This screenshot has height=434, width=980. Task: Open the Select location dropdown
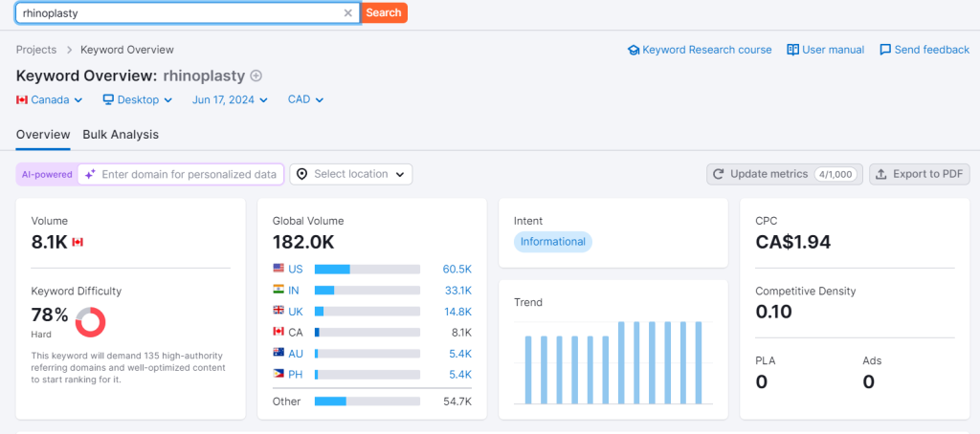(x=350, y=174)
